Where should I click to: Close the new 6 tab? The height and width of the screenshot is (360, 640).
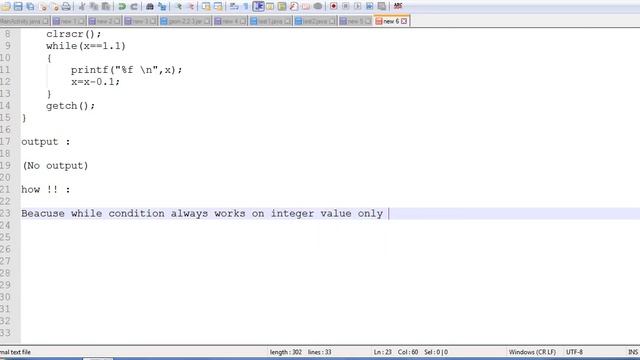[x=404, y=21]
